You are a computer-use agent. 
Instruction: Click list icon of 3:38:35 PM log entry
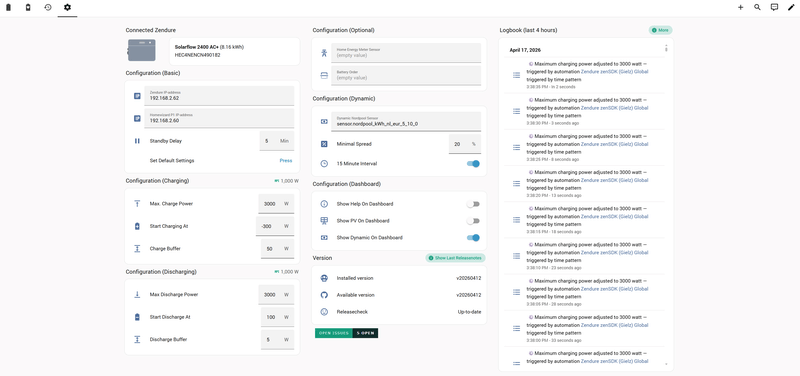click(x=516, y=75)
